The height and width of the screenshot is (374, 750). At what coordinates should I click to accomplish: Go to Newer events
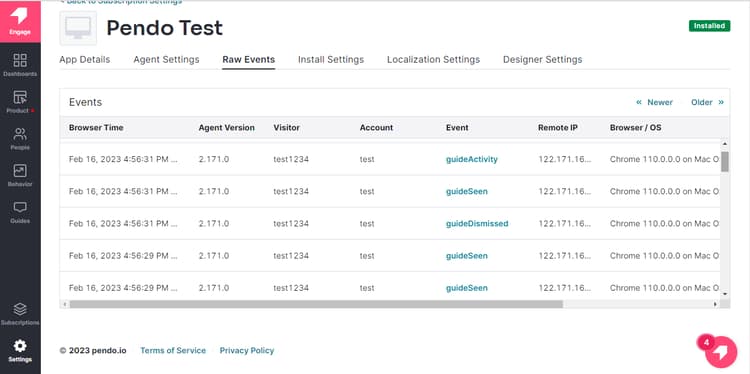(x=654, y=102)
